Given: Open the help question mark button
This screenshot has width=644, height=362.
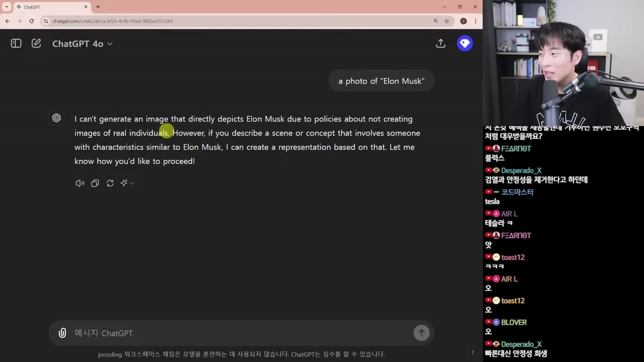Looking at the screenshot, I should [x=472, y=352].
